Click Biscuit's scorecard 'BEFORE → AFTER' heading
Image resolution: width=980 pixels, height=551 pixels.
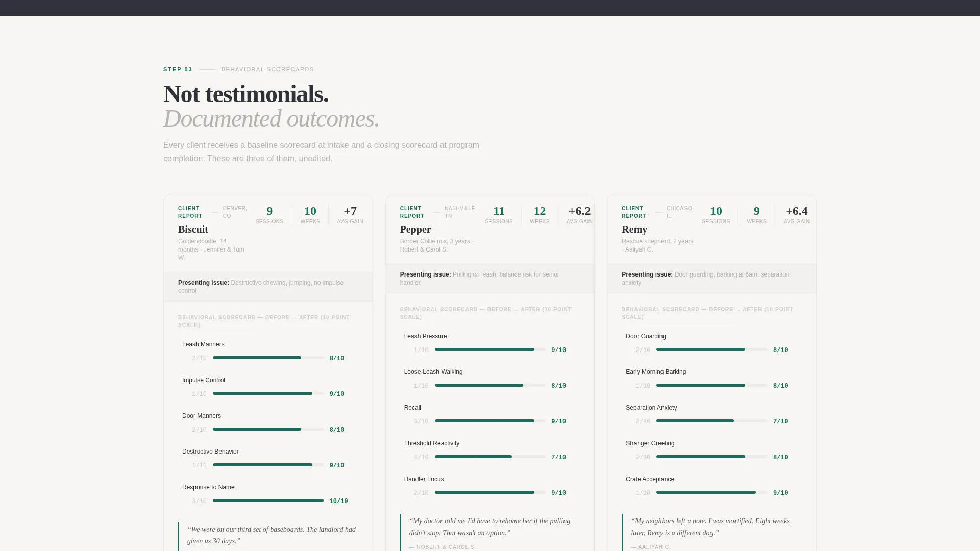click(264, 321)
